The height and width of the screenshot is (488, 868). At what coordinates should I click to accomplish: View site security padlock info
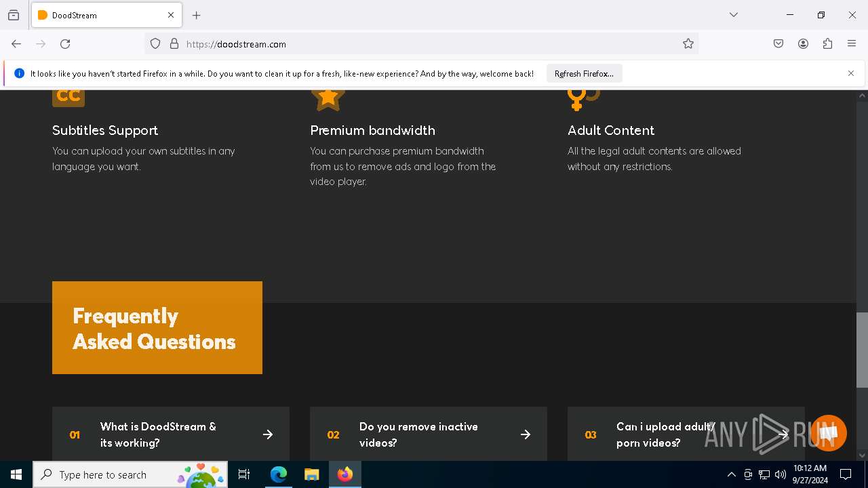[x=174, y=44]
